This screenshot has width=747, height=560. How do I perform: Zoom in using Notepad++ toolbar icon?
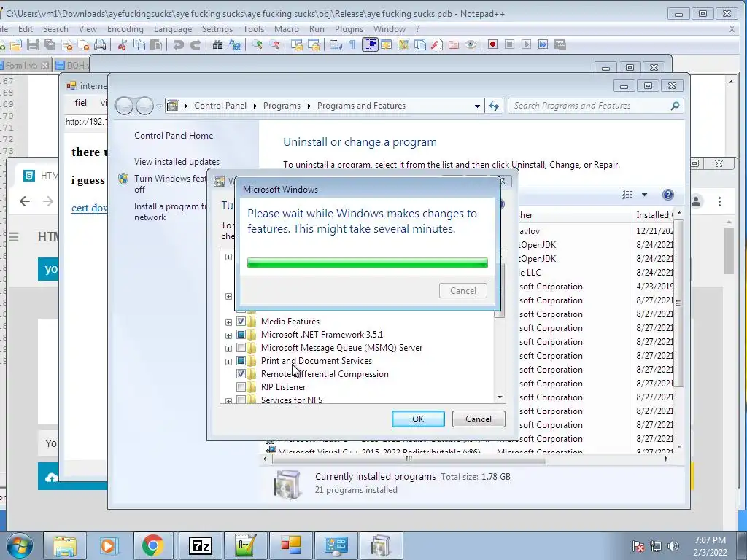pos(258,44)
